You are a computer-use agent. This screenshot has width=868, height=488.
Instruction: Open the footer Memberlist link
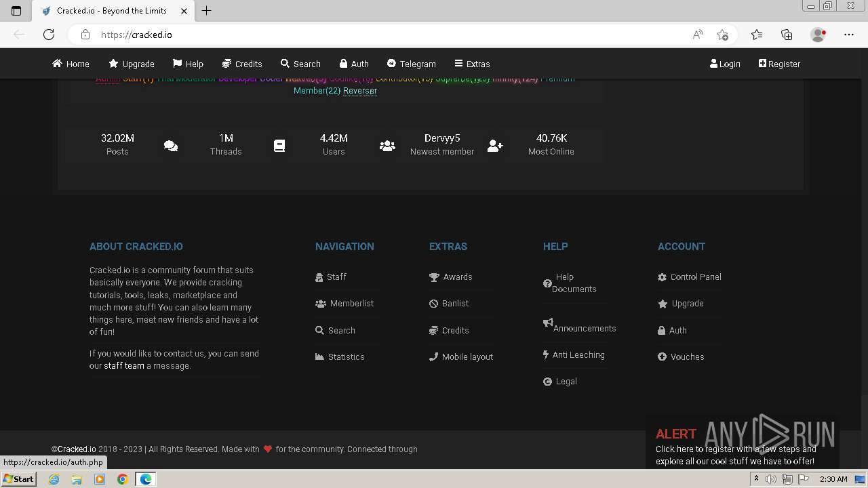pyautogui.click(x=344, y=304)
